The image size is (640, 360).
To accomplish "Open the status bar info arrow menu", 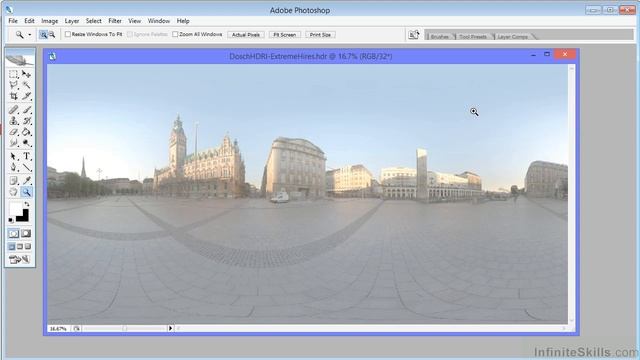I will (171, 328).
